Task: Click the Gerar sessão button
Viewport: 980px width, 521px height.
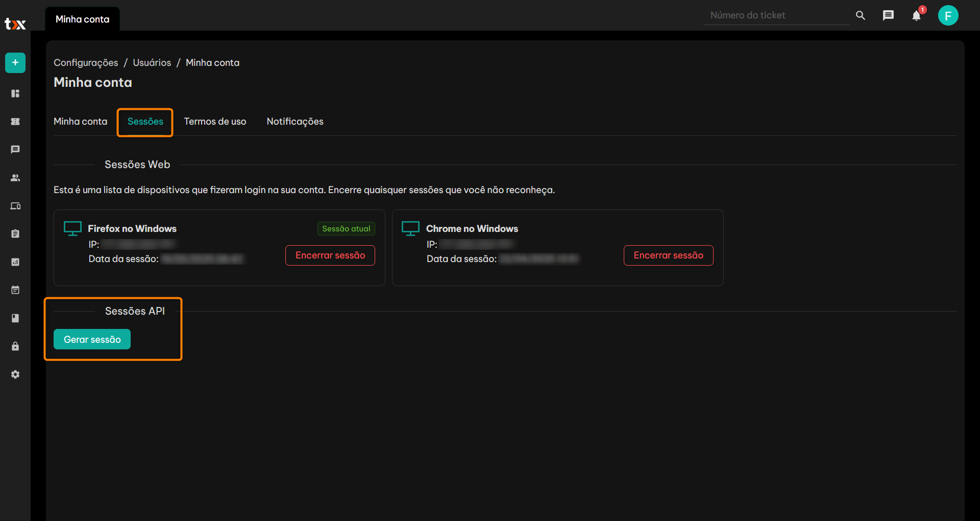Action: coord(92,339)
